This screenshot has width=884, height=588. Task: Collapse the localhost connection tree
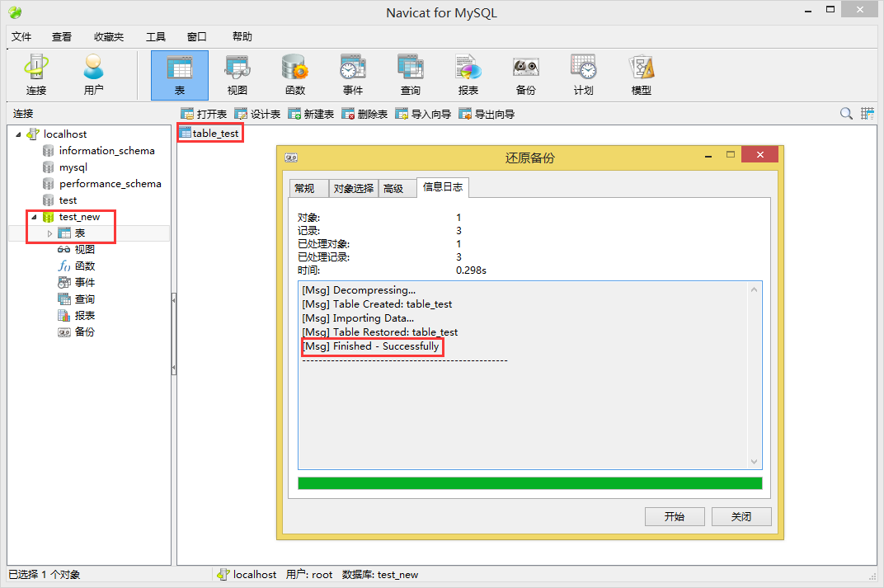pyautogui.click(x=18, y=134)
